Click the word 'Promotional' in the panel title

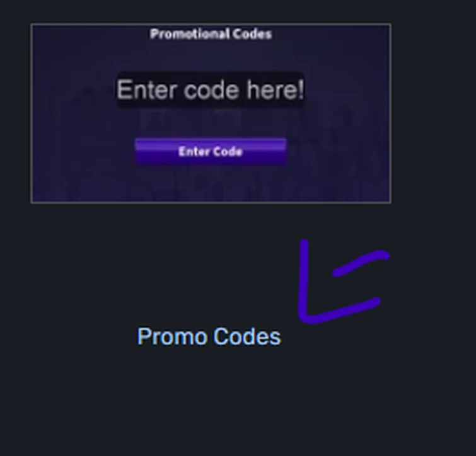tap(190, 34)
